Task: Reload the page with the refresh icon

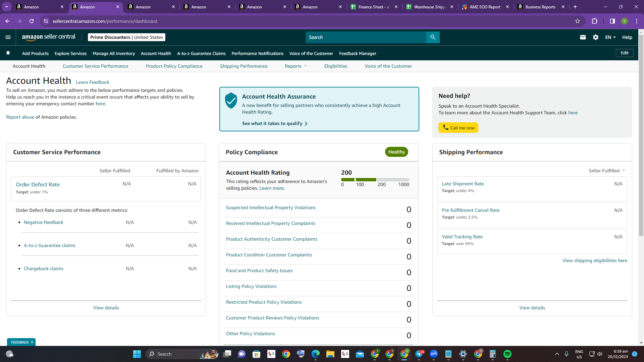Action: point(32,21)
